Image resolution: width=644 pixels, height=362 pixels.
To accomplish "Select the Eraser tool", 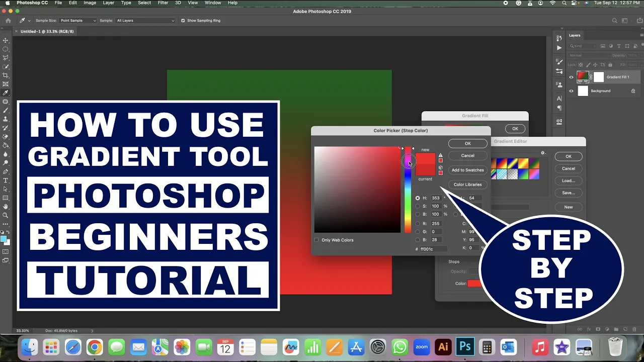I will tap(6, 137).
